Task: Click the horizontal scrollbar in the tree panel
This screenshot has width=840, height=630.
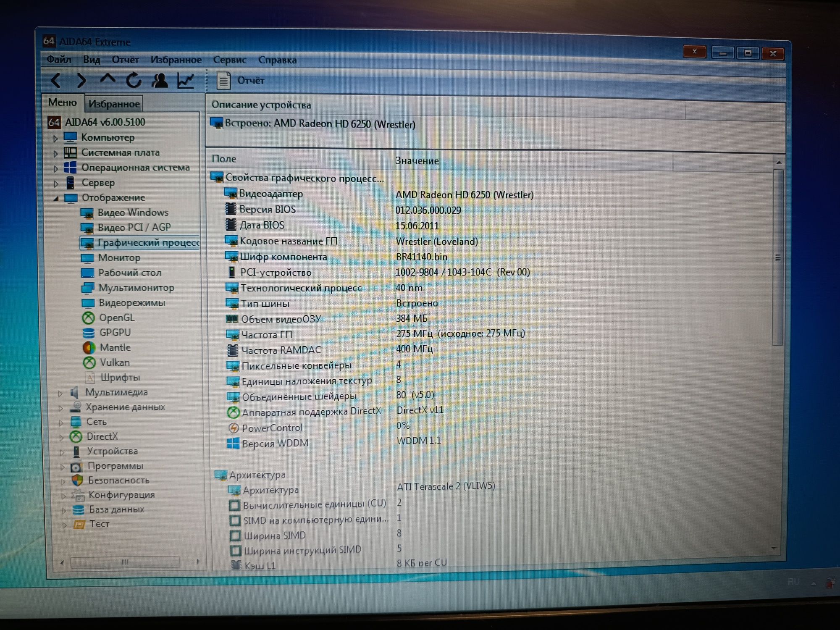Action: (125, 562)
